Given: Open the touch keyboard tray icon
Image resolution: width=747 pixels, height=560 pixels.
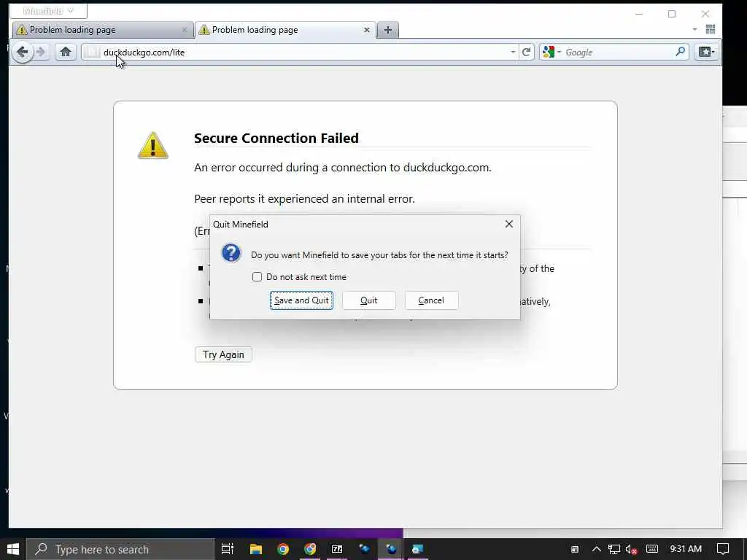Looking at the screenshot, I should point(651,549).
